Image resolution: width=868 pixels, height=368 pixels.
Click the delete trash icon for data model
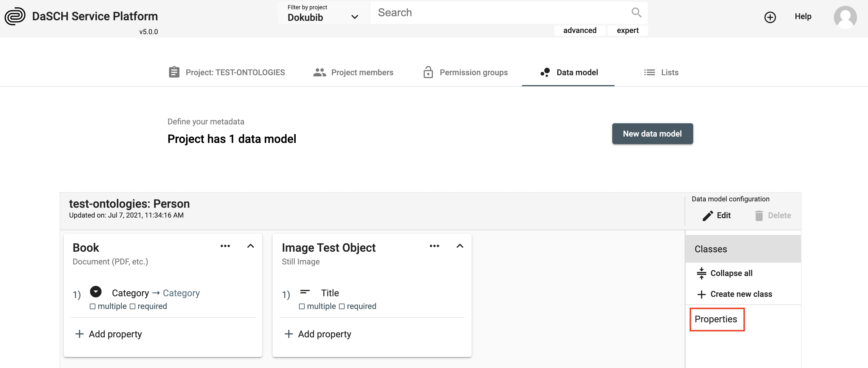click(758, 215)
